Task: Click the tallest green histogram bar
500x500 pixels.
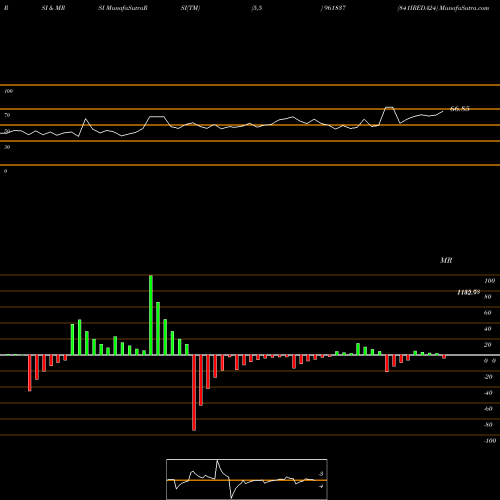Action: pyautogui.click(x=151, y=315)
